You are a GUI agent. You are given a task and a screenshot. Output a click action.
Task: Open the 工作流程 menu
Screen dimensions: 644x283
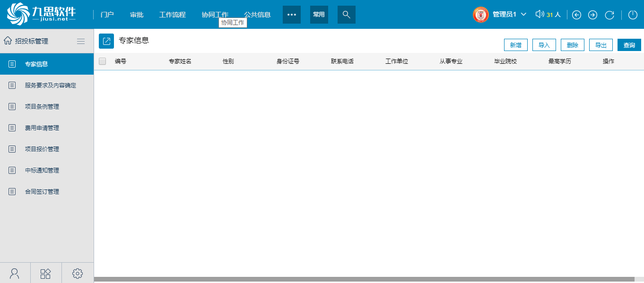(x=172, y=15)
